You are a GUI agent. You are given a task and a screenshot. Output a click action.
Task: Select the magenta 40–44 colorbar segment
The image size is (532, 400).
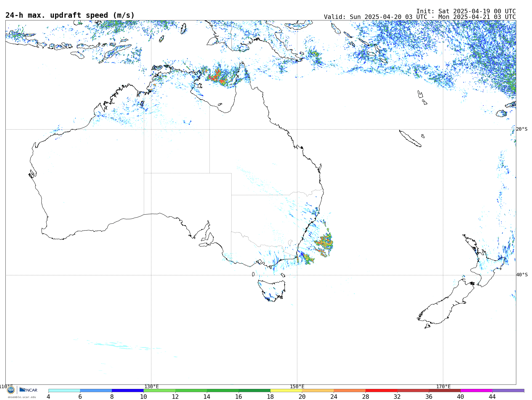476,391
